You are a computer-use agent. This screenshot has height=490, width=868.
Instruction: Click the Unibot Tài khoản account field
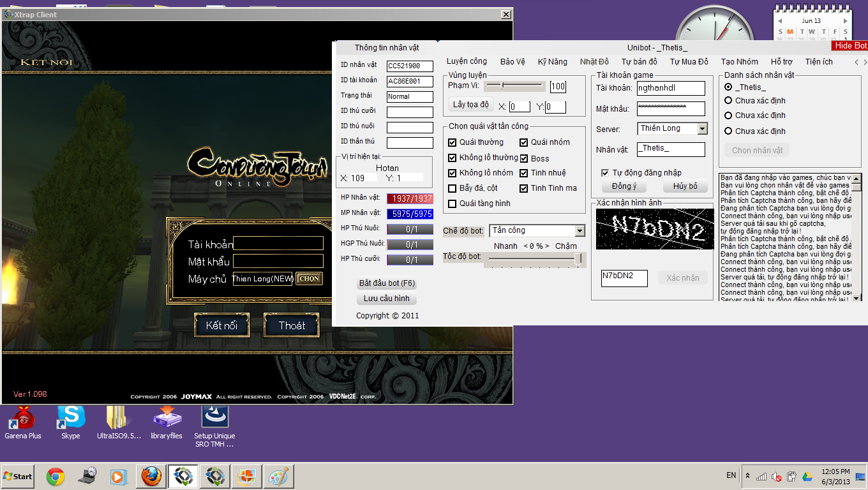pos(671,88)
